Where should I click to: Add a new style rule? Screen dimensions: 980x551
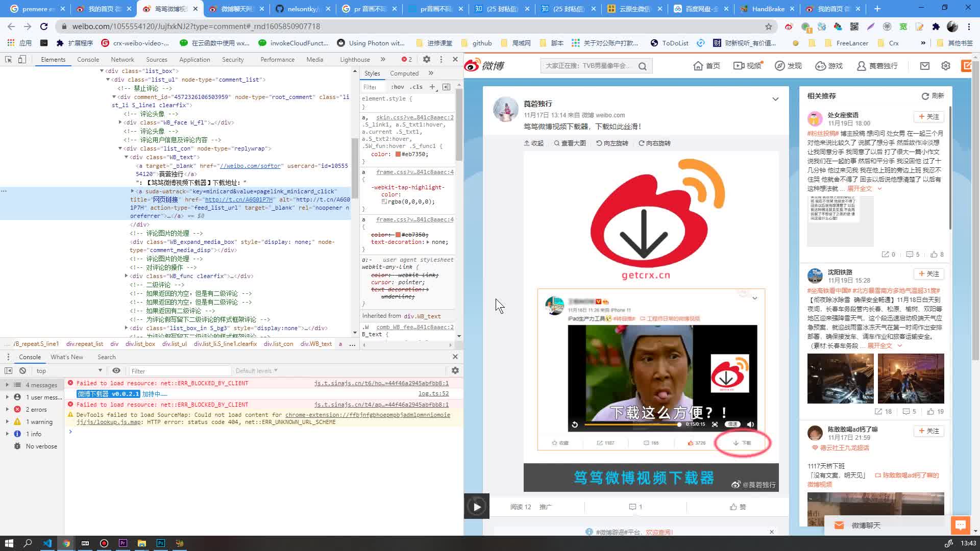click(x=432, y=87)
